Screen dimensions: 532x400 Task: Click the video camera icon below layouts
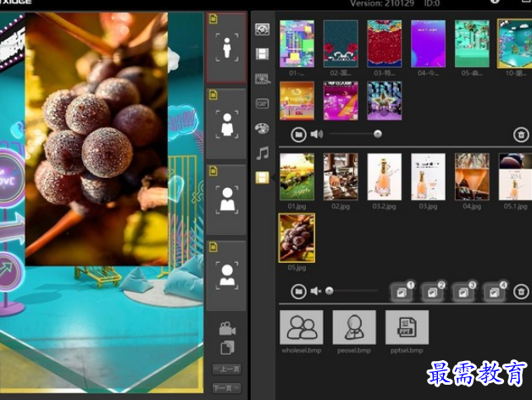coord(226,329)
